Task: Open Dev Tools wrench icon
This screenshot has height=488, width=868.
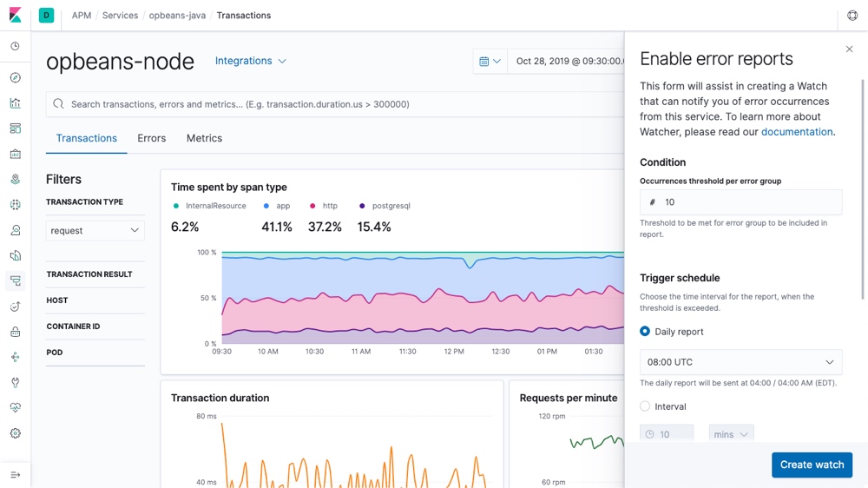Action: point(16,382)
